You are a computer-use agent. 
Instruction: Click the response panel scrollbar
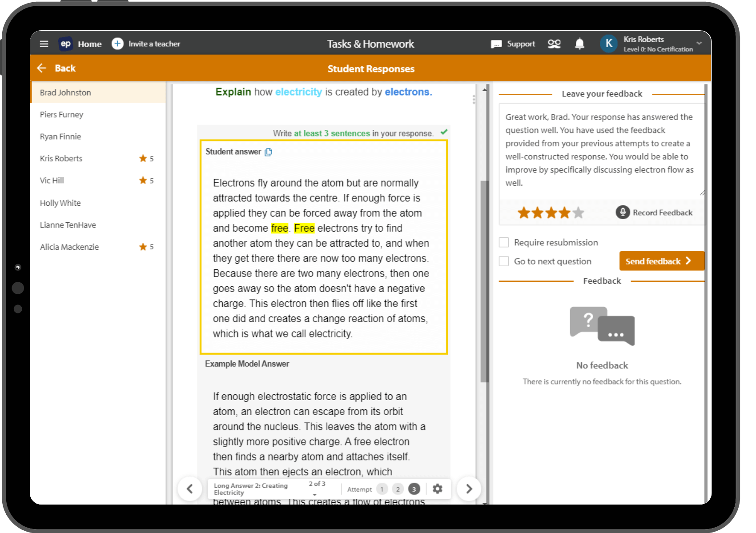[x=485, y=281]
